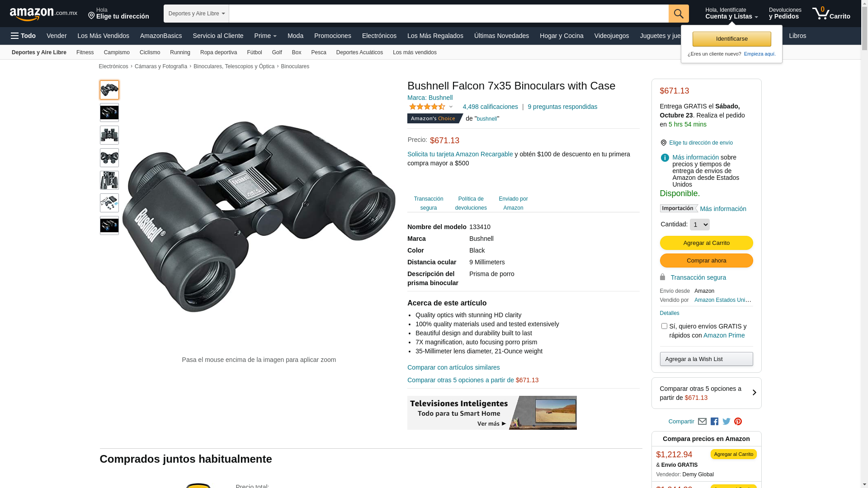Viewport: 868px width, 488px height.
Task: Share product on Facebook icon
Action: (x=714, y=422)
